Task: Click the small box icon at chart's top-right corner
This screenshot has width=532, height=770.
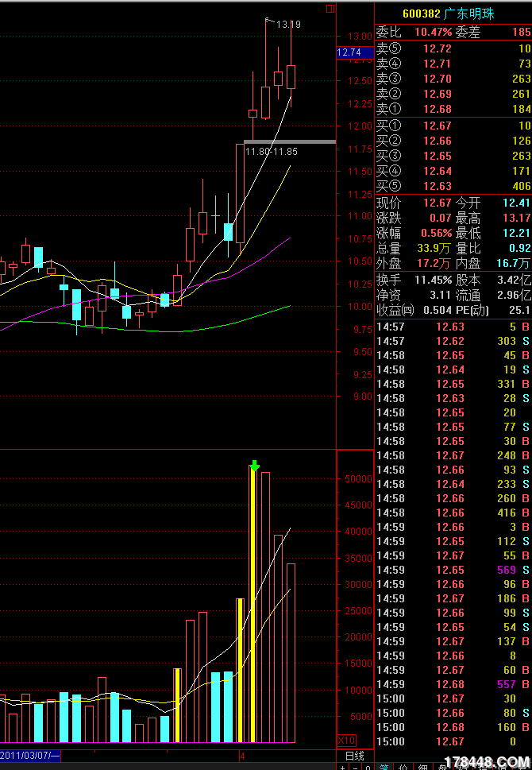Action: pyautogui.click(x=330, y=9)
